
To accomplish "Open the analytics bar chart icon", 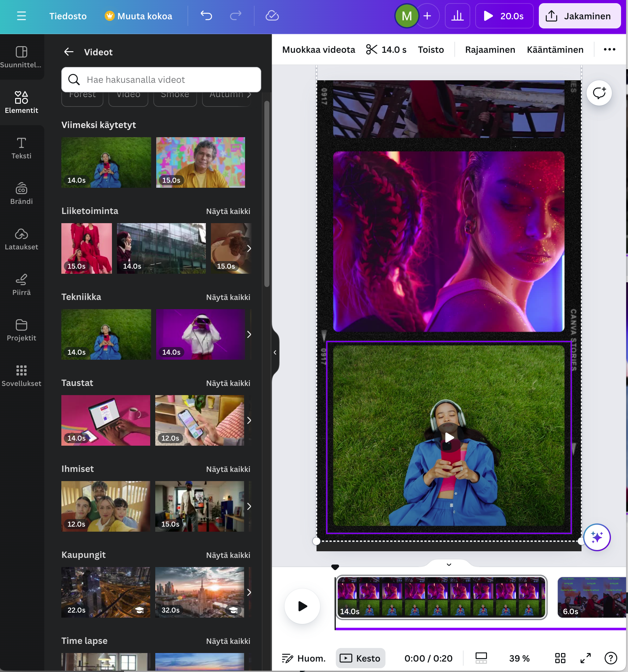I will (457, 16).
